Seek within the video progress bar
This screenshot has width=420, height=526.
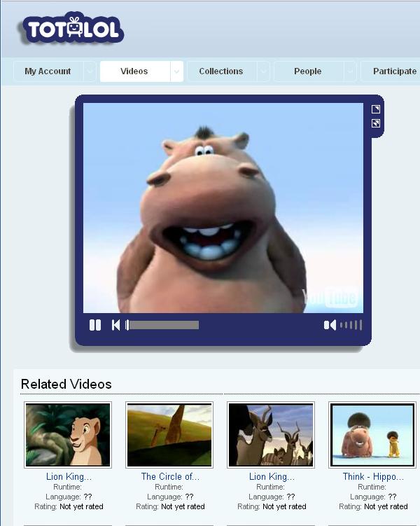162,325
